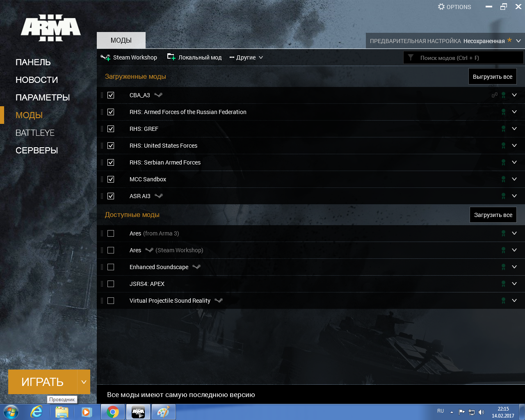This screenshot has width=525, height=420.
Task: Click the Steam icon beside Enhanced Soundscape
Action: (196, 267)
